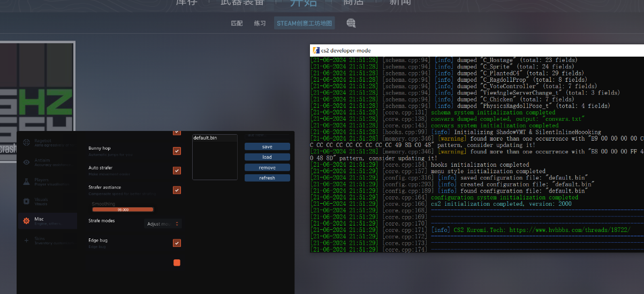The width and height of the screenshot is (644, 294).
Task: Click the Antiaim eye icon
Action: (x=26, y=163)
